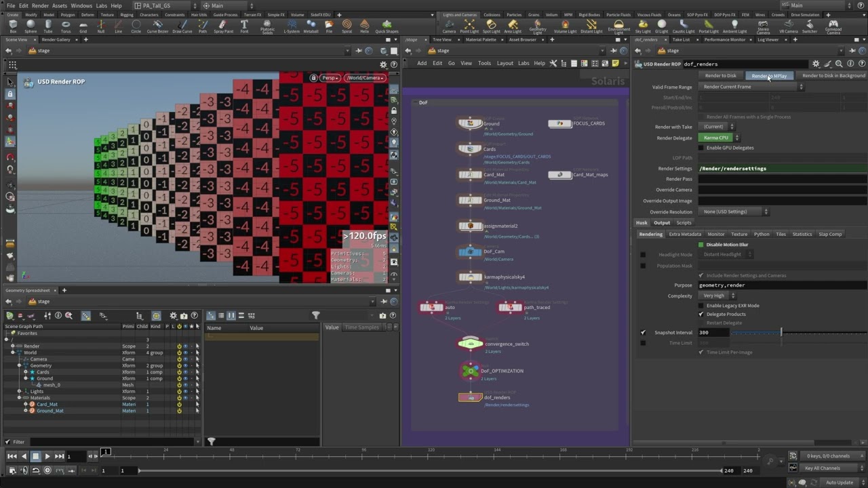Click the filter funnel icon in spreadsheet
This screenshot has width=868, height=488.
[315, 315]
